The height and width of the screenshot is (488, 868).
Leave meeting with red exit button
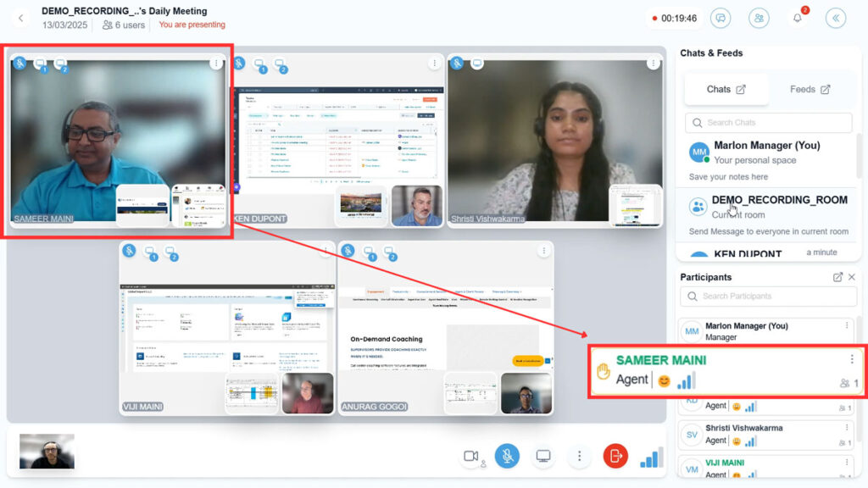click(x=615, y=456)
